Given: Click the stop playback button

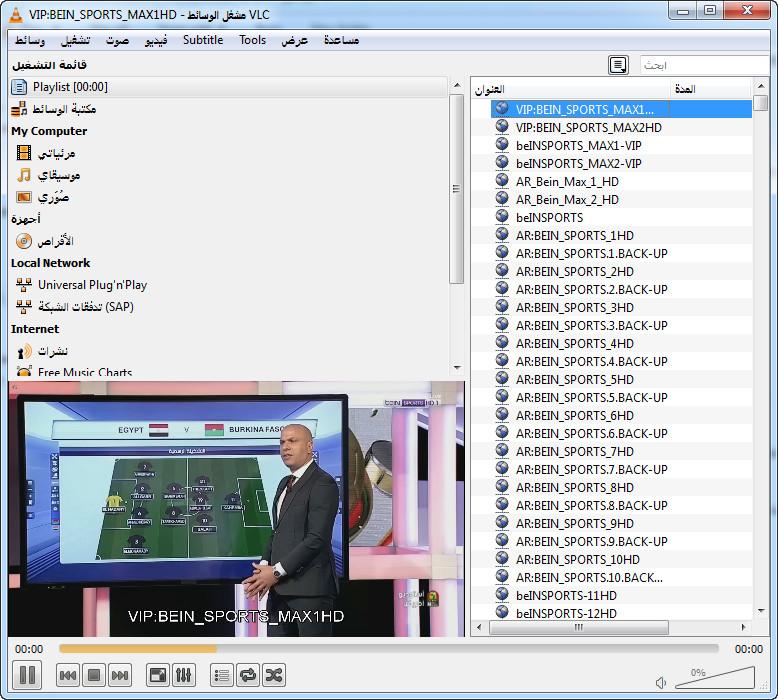Looking at the screenshot, I should pyautogui.click(x=93, y=675).
